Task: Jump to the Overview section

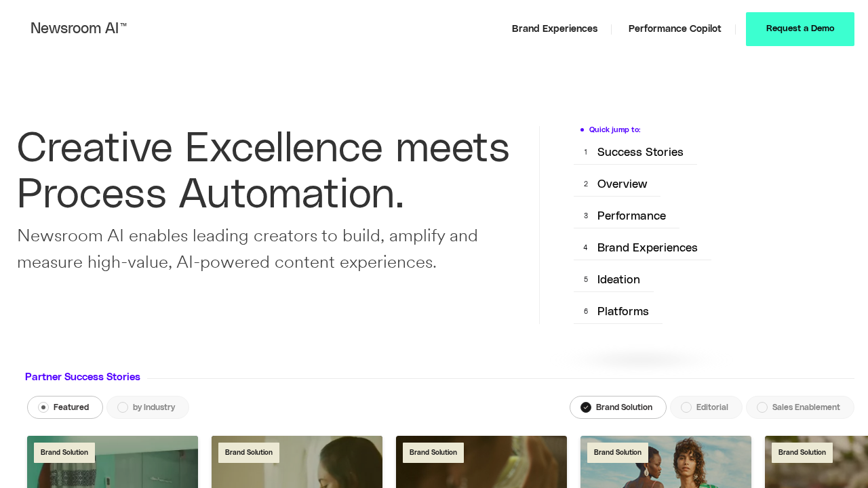Action: [x=622, y=184]
